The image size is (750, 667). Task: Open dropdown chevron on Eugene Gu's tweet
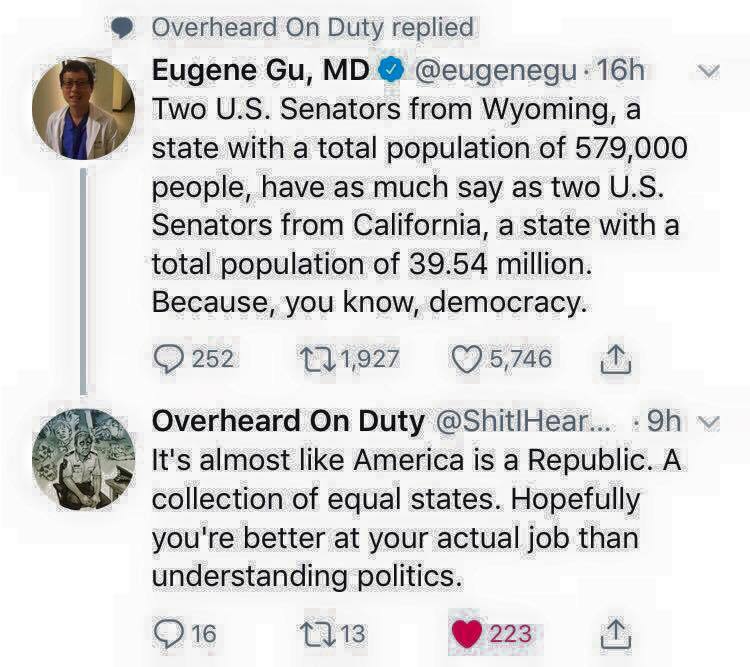[x=708, y=71]
